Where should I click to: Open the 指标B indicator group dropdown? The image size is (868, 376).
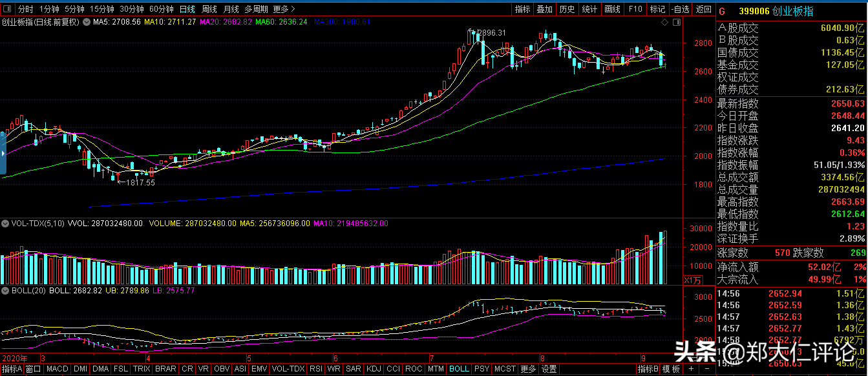(x=648, y=369)
